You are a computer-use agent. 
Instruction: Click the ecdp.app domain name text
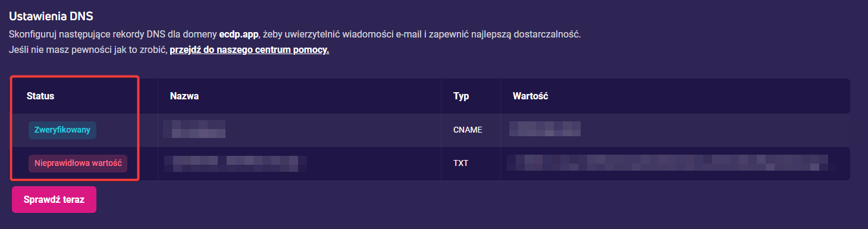coord(239,34)
